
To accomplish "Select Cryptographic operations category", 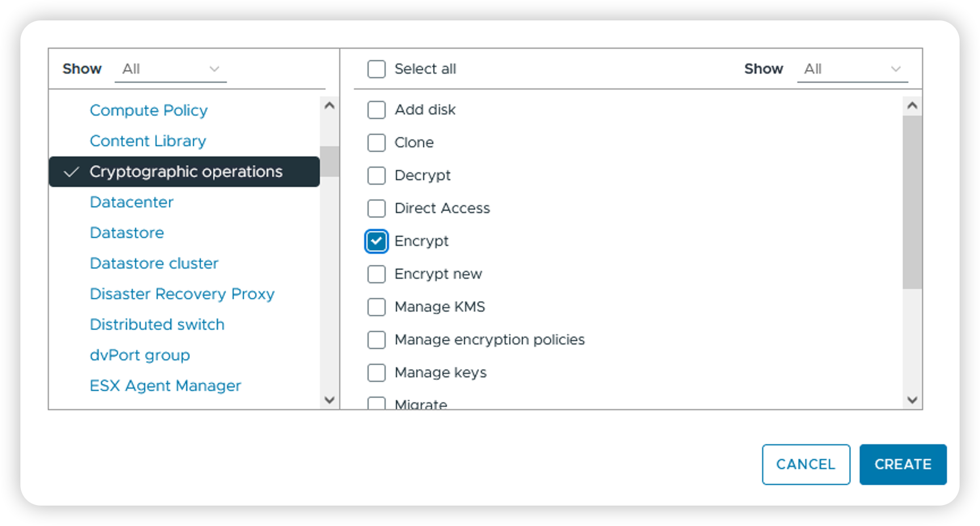I will click(185, 172).
